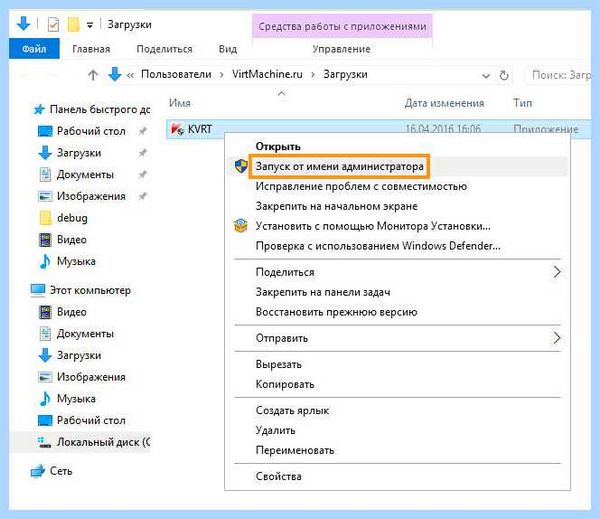Select Этот компьютер in navigation pane
The width and height of the screenshot is (600, 519).
tap(90, 290)
